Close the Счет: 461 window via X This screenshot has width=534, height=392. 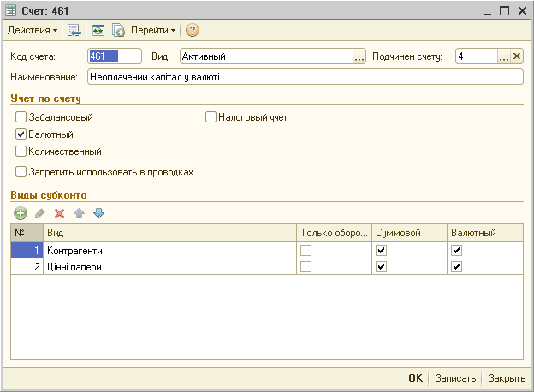(x=522, y=11)
